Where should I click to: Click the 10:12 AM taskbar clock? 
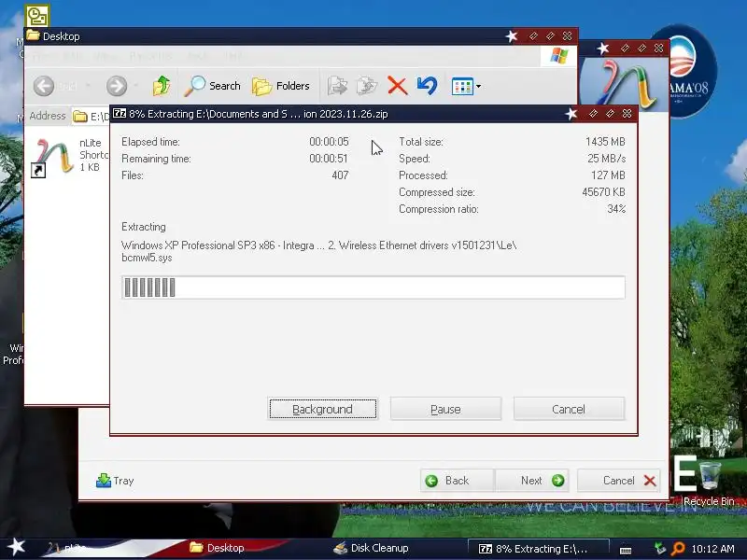tap(712, 549)
